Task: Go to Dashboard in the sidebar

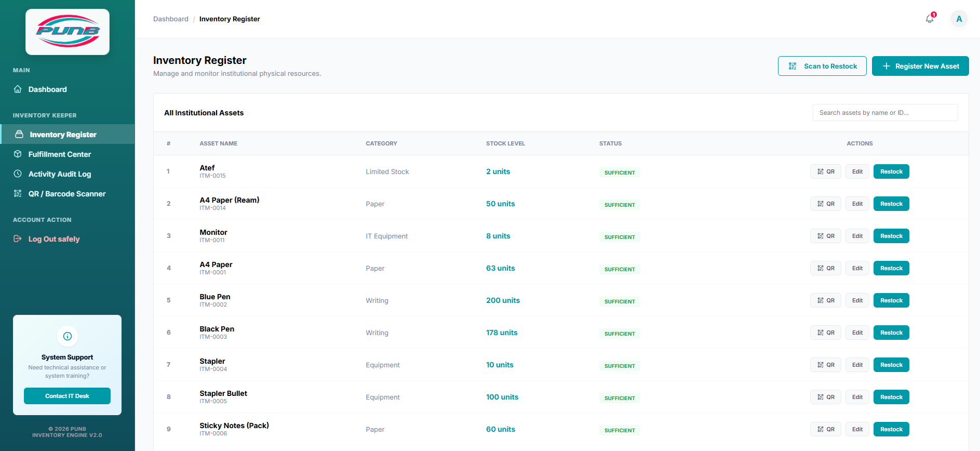Action: (x=68, y=89)
